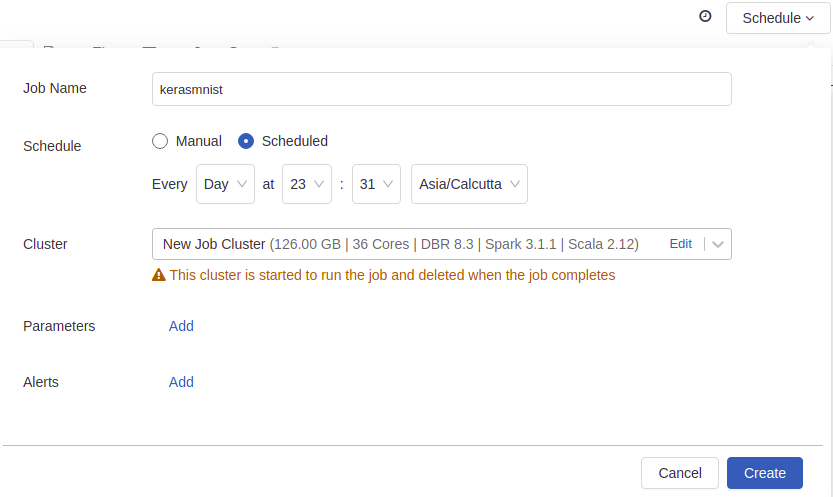Screen dimensions: 833x497
Task: Open the minute dropdown showing 31
Action: (377, 184)
